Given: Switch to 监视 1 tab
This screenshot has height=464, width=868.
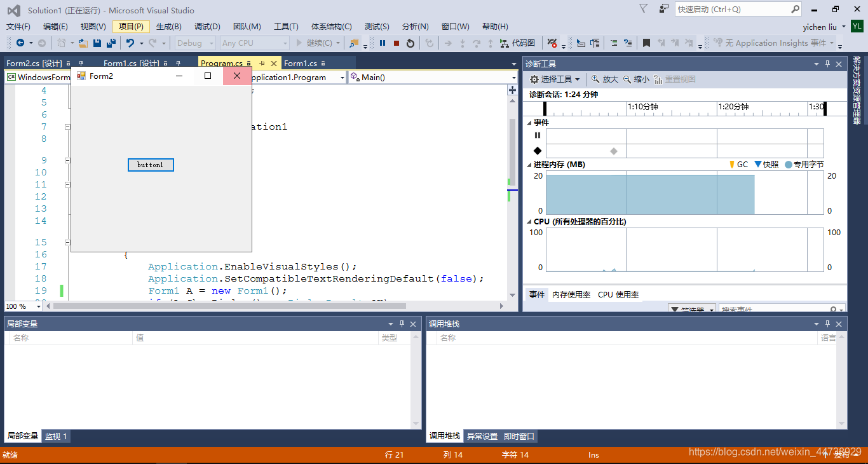Looking at the screenshot, I should [56, 436].
